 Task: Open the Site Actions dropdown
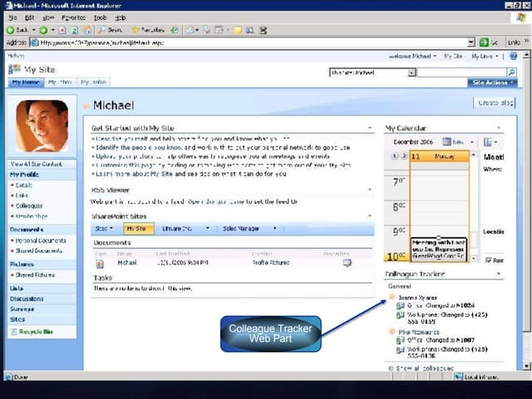pos(492,82)
